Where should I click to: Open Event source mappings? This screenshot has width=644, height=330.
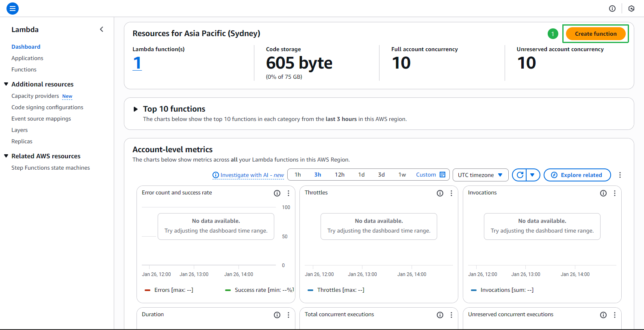point(41,119)
